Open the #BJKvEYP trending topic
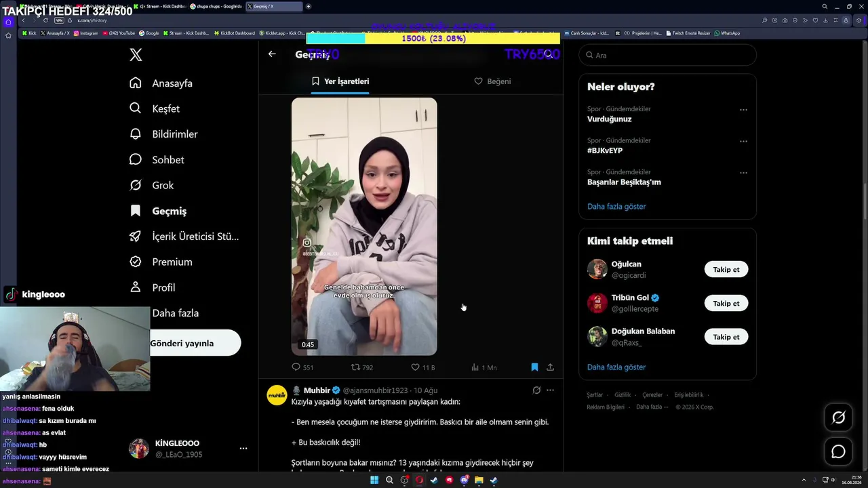The height and width of the screenshot is (488, 868). pos(605,150)
